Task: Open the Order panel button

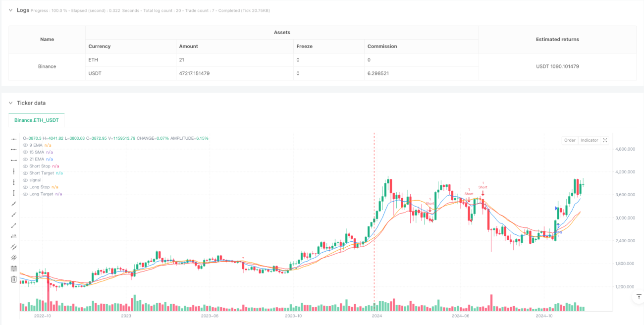Action: pos(570,140)
